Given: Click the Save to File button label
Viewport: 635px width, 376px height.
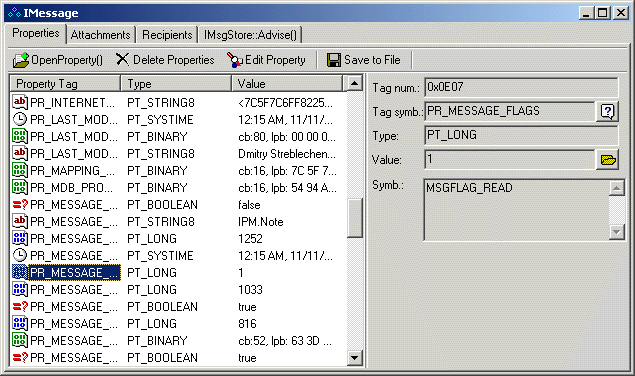Looking at the screenshot, I should pos(372,60).
